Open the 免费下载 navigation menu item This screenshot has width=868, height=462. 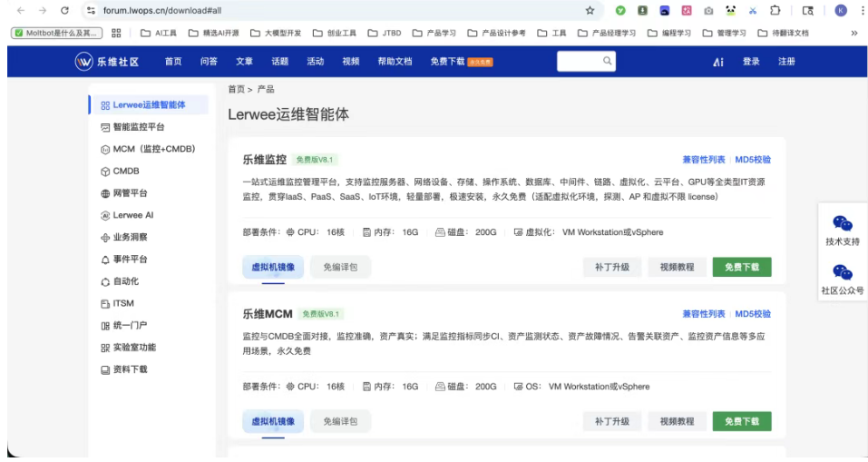pos(447,62)
